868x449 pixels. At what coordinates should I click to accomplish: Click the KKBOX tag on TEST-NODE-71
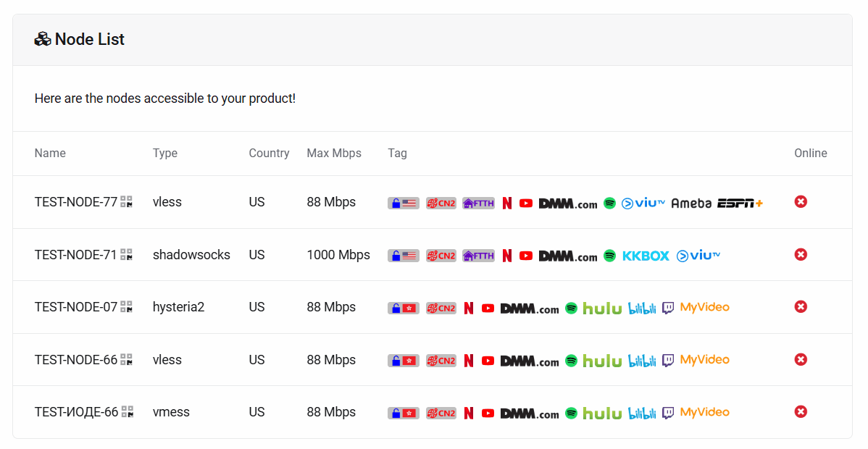[646, 256]
